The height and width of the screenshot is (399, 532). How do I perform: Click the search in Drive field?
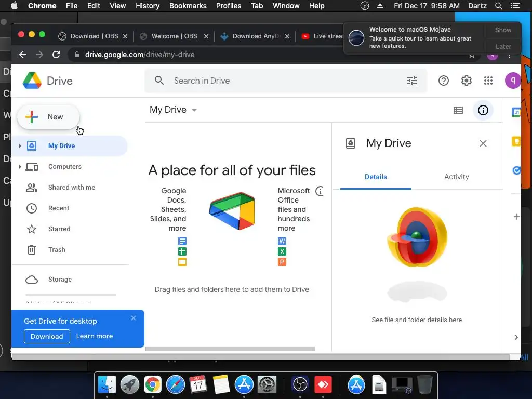286,81
